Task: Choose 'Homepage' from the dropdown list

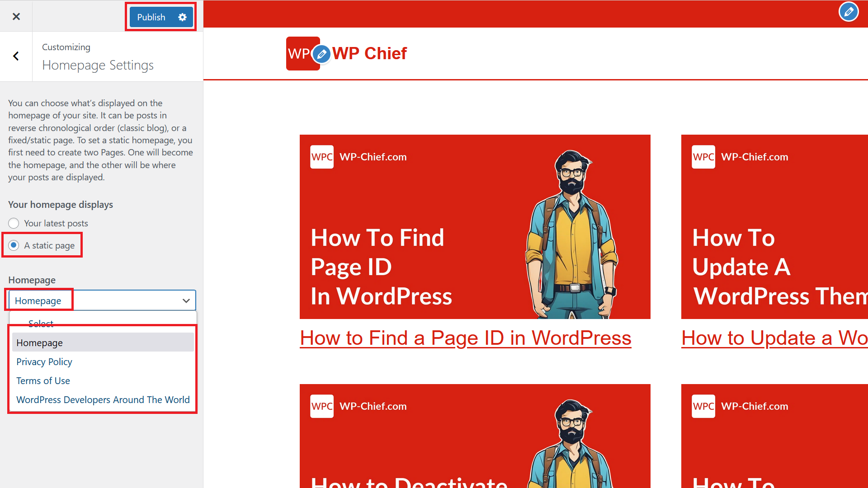Action: point(103,343)
